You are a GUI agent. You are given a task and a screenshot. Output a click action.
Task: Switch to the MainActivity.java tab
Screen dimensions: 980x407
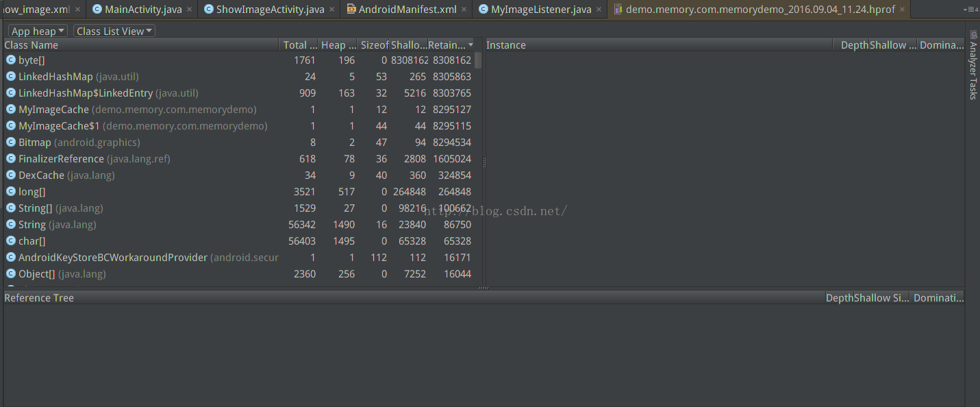(143, 10)
